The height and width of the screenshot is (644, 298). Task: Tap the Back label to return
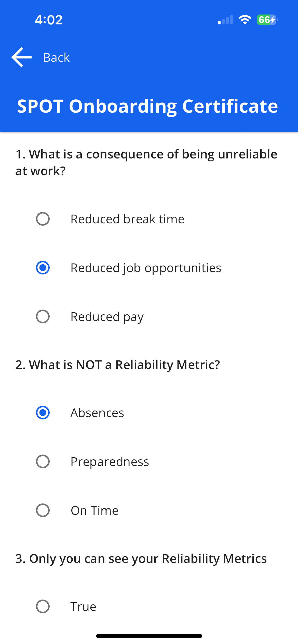(x=56, y=57)
